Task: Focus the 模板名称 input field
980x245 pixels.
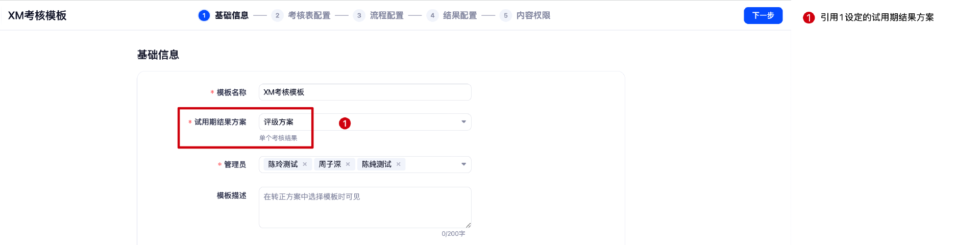Action: [365, 92]
